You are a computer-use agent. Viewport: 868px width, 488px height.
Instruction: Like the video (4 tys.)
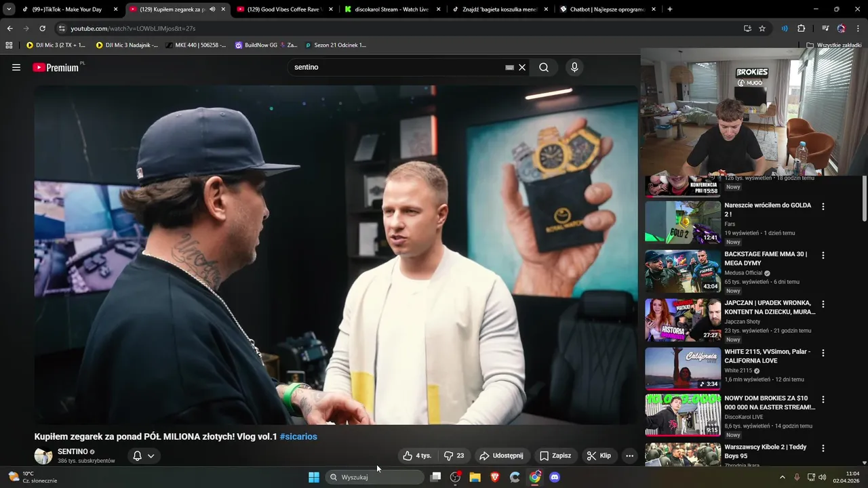pyautogui.click(x=417, y=455)
